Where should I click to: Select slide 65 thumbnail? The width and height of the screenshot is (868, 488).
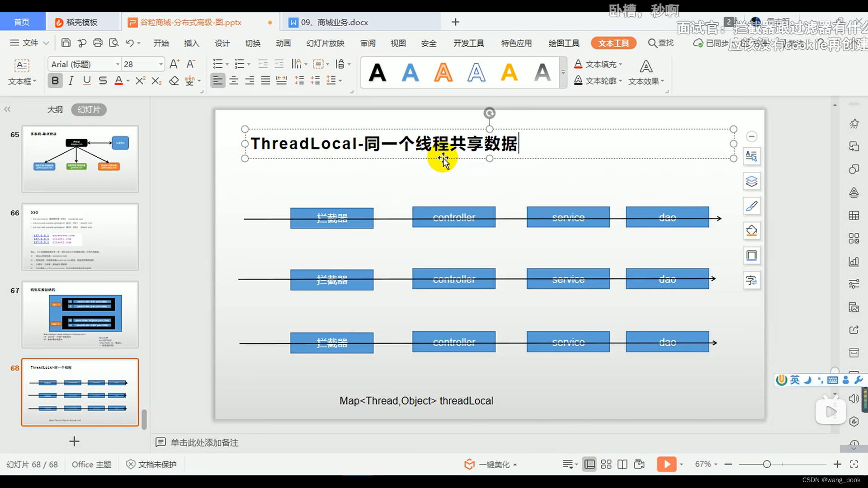coord(80,159)
